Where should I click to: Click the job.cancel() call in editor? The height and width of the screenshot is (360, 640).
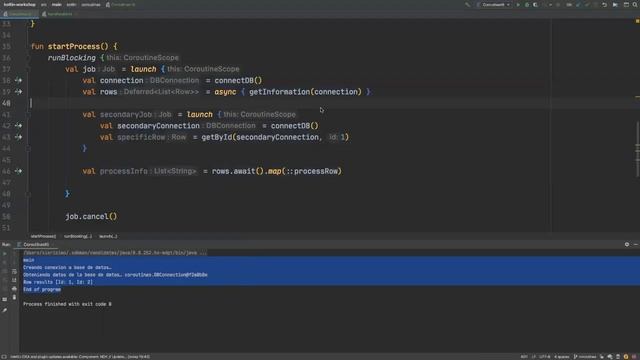[x=91, y=216]
